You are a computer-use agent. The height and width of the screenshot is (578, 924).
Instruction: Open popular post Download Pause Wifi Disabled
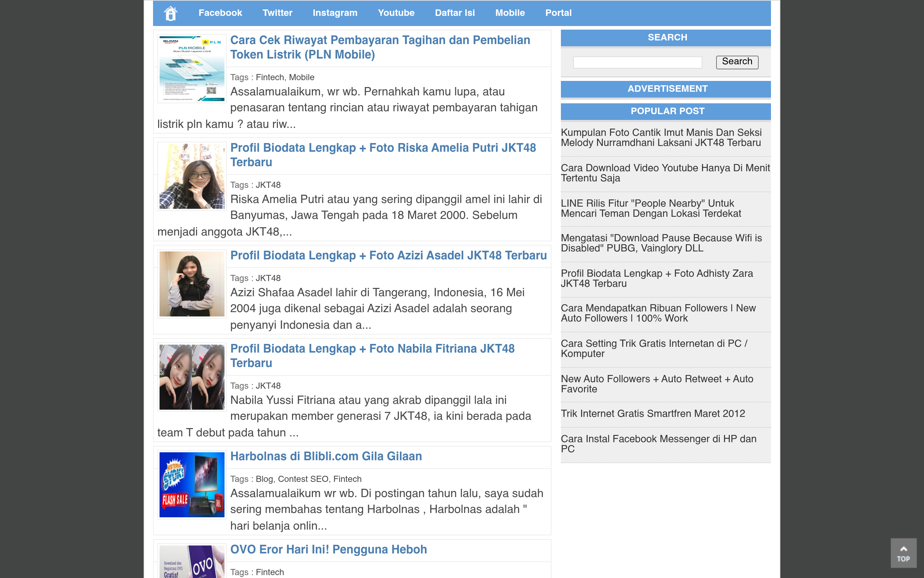pos(662,243)
